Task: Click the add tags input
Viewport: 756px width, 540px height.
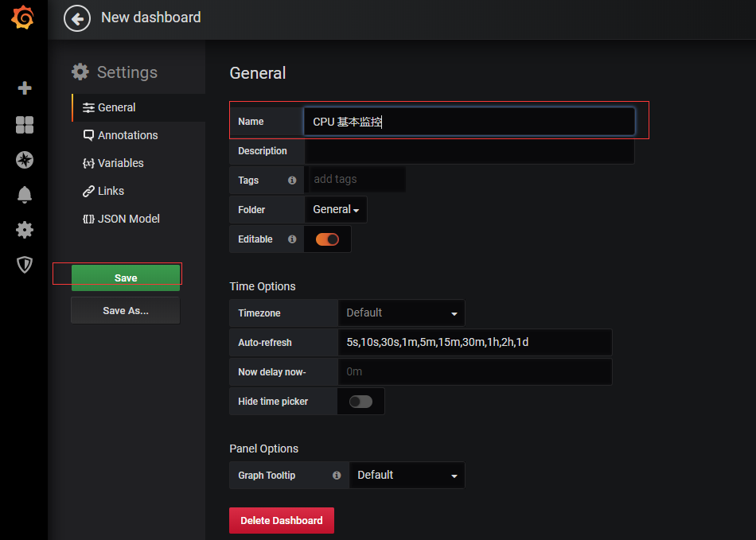Action: click(x=356, y=179)
